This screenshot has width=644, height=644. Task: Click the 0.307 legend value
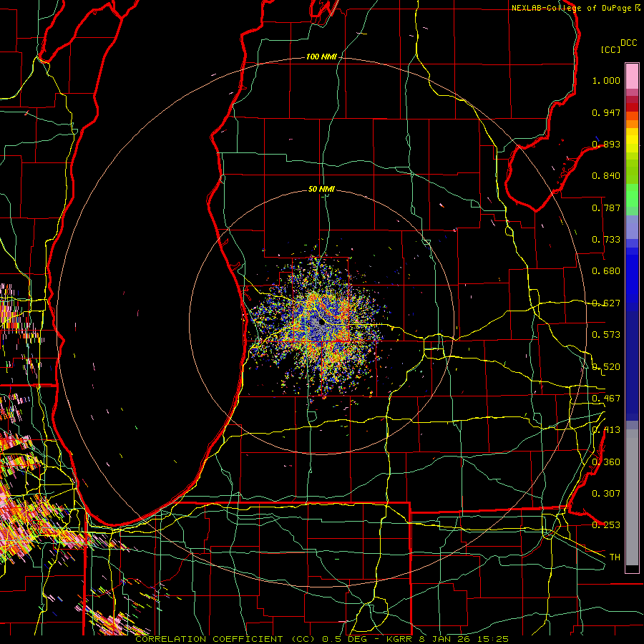click(606, 494)
